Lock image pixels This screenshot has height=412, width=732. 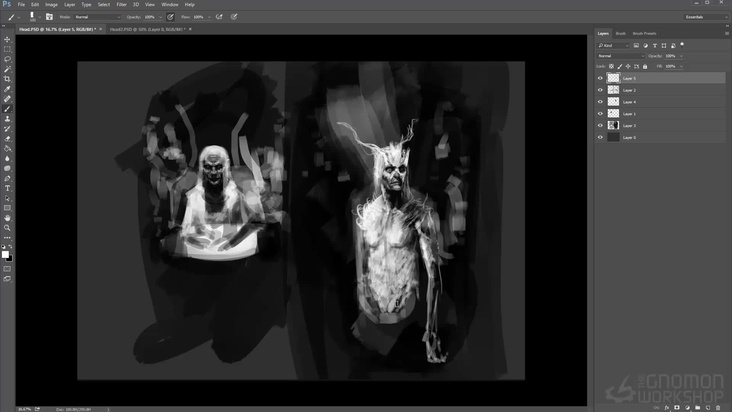(x=619, y=66)
